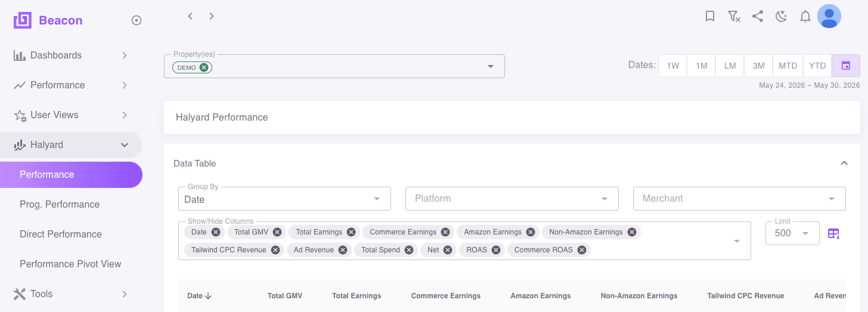Open Performance Pivot View page
This screenshot has width=868, height=312.
pyautogui.click(x=71, y=264)
